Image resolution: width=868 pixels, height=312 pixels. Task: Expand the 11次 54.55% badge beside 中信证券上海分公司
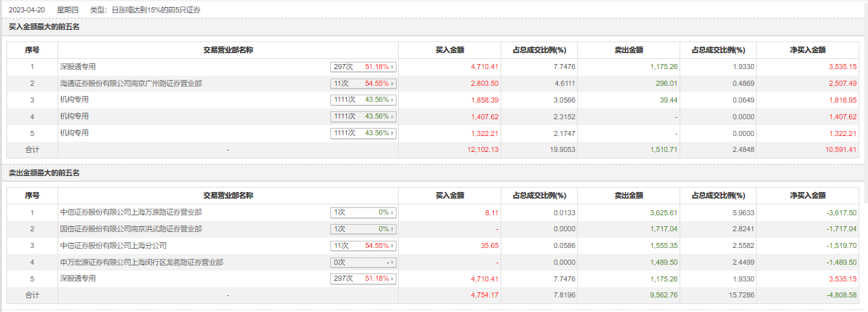(x=364, y=246)
